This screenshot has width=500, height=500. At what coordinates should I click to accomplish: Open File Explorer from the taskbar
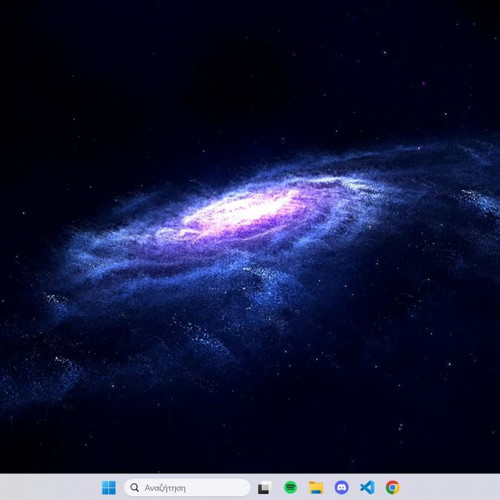pyautogui.click(x=316, y=488)
